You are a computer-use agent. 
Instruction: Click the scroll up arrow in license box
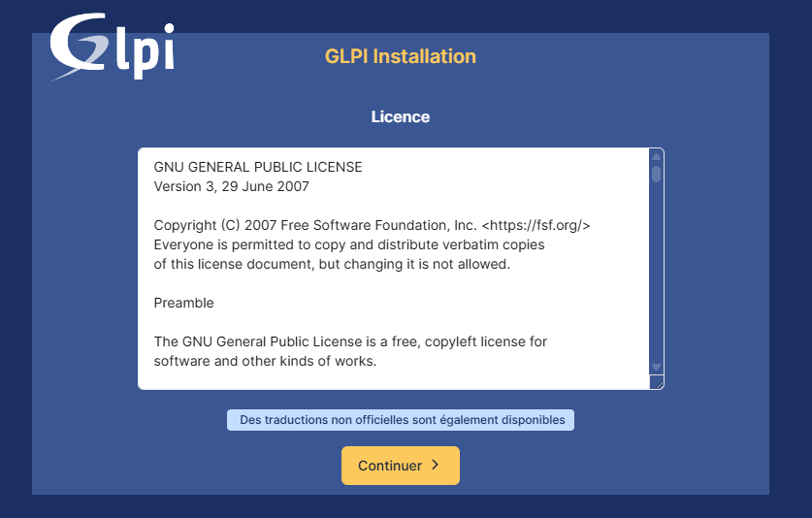click(x=656, y=156)
